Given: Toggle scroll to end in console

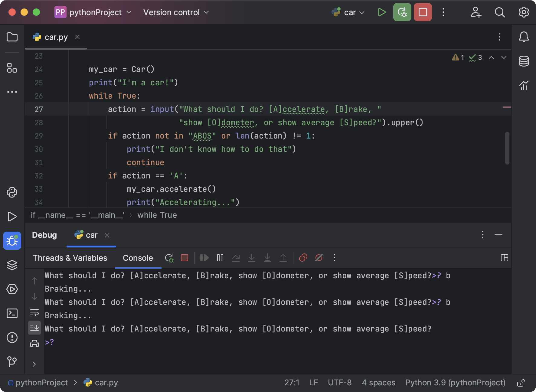Looking at the screenshot, I should click(34, 328).
